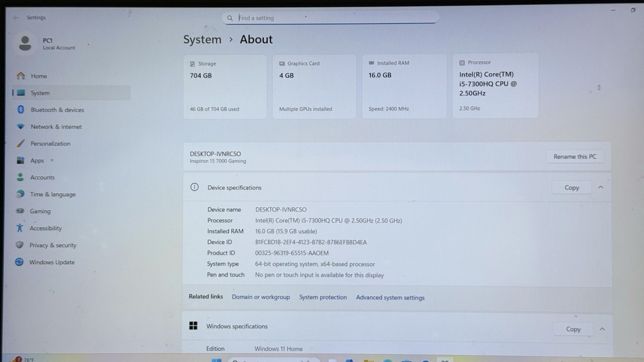Image resolution: width=644 pixels, height=362 pixels.
Task: Click the Edition value Windows 11 Home
Action: [279, 349]
